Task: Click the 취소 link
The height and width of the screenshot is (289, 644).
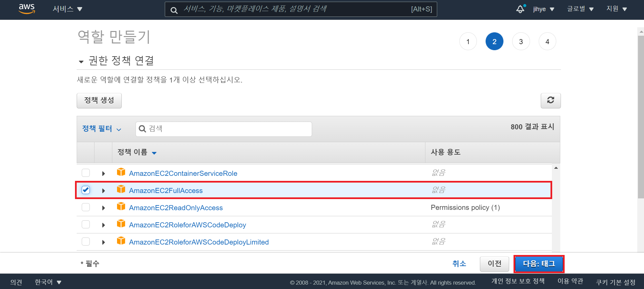Action: pyautogui.click(x=459, y=264)
